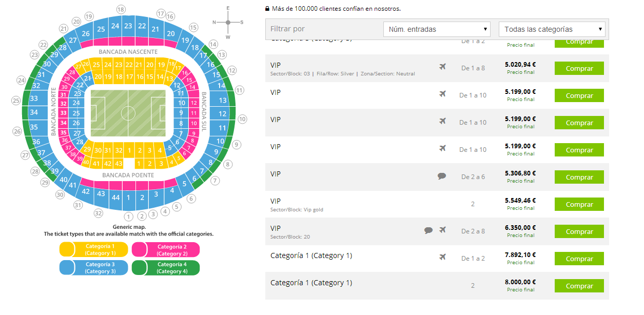Click speech bubble icon on 5.306,80 € row
Image resolution: width=644 pixels, height=315 pixels.
[442, 176]
